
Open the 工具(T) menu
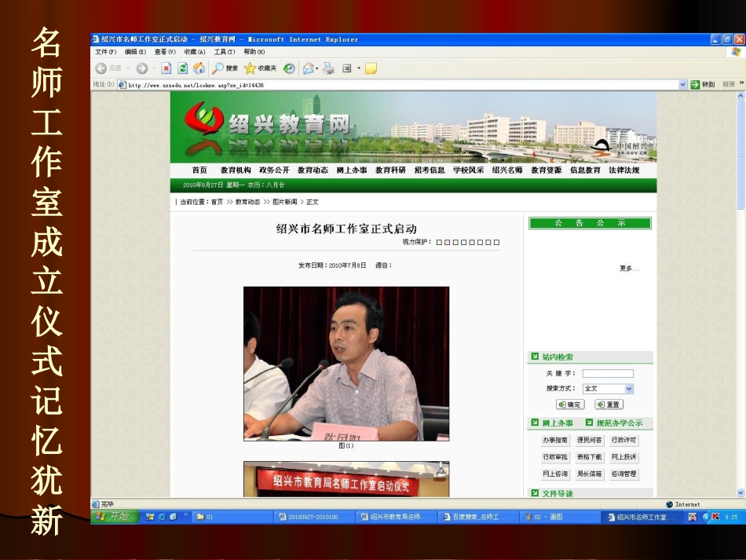click(x=225, y=52)
